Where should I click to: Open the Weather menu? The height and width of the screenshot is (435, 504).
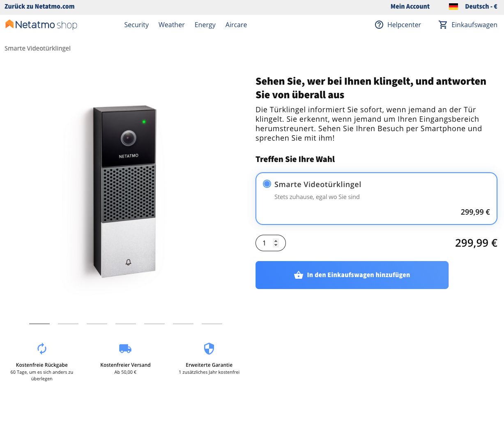coord(171,25)
